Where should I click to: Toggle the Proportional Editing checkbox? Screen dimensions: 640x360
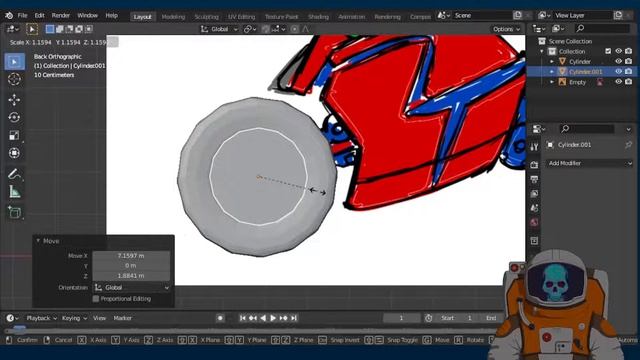click(96, 299)
